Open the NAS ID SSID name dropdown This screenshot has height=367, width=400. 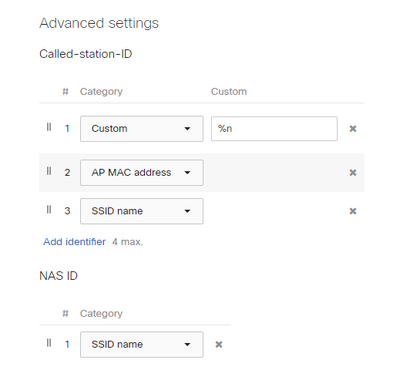[142, 345]
